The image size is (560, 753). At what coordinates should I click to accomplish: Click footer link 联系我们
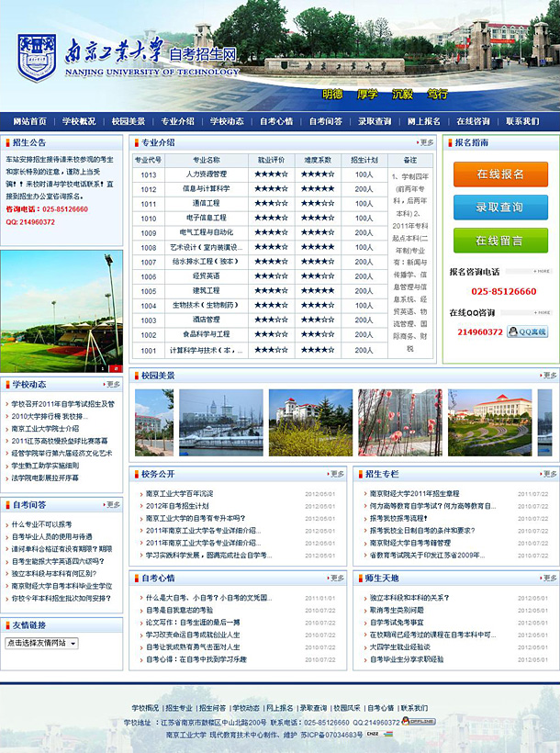click(414, 708)
